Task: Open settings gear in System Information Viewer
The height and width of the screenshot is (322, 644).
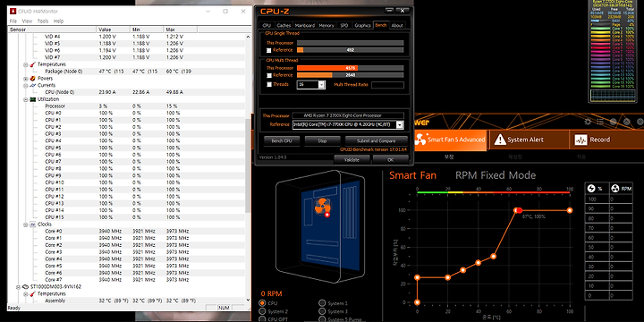Action: (x=588, y=122)
